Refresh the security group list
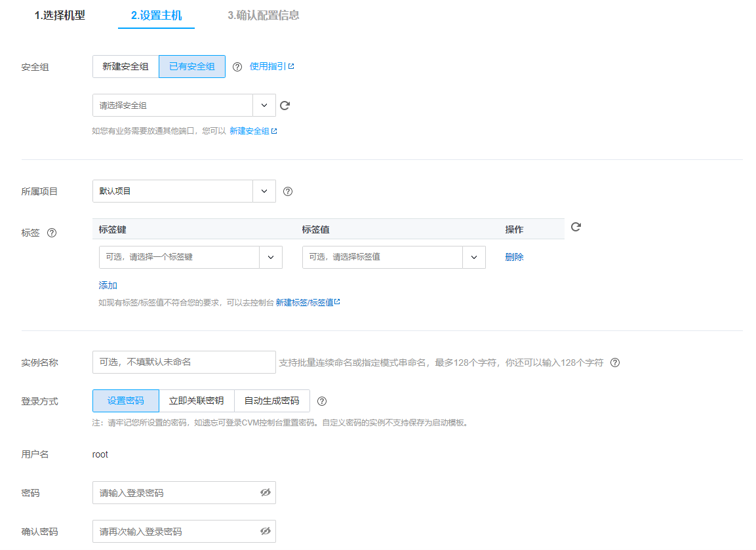The height and width of the screenshot is (550, 756). 285,106
